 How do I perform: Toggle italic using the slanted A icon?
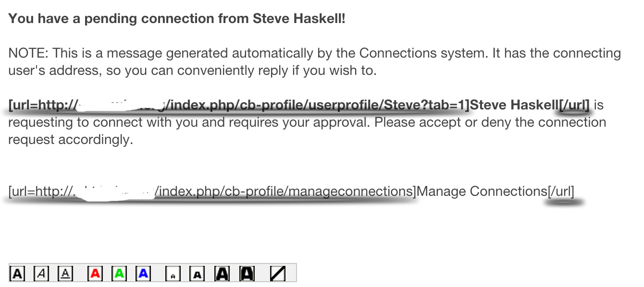pos(41,274)
